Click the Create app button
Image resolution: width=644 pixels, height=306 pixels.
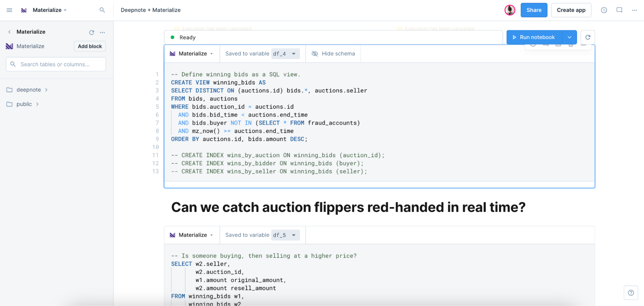(571, 10)
